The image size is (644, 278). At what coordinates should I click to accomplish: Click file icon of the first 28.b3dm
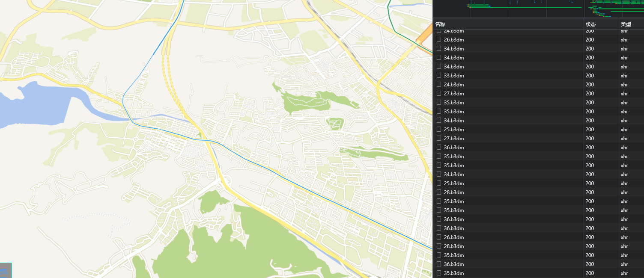[439, 192]
